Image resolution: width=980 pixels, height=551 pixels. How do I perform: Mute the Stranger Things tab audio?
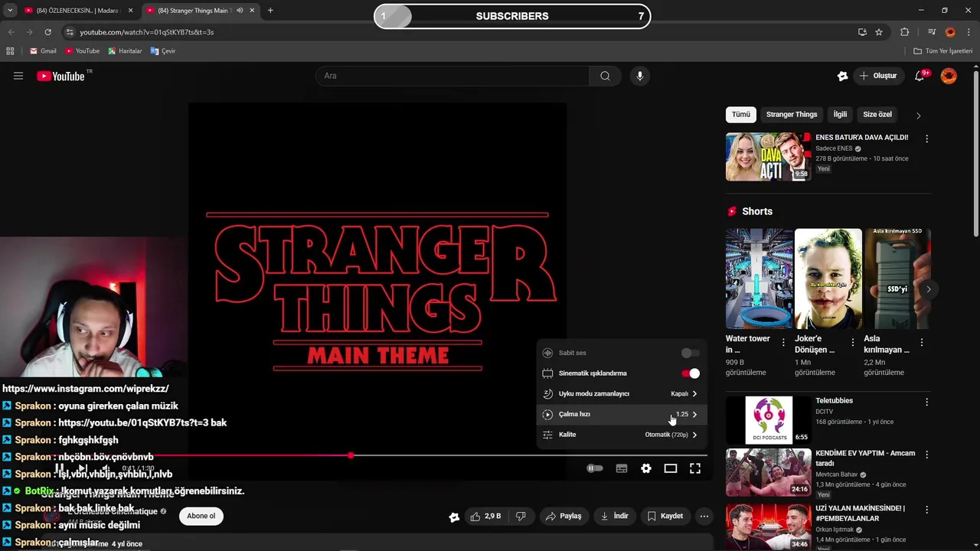(x=240, y=11)
